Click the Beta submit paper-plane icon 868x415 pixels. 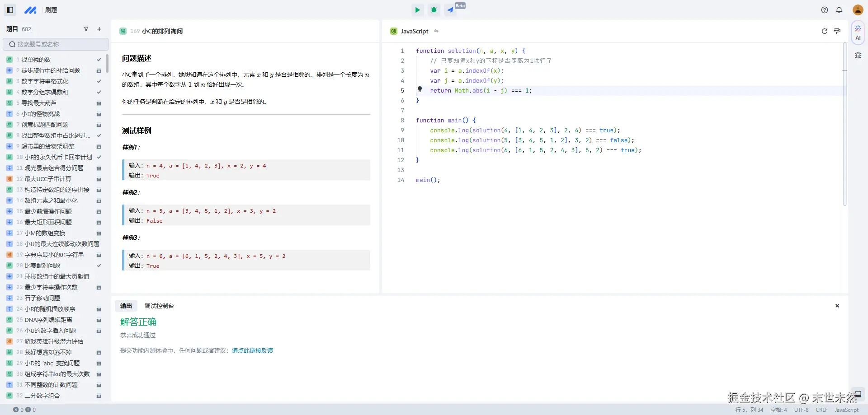tap(450, 10)
